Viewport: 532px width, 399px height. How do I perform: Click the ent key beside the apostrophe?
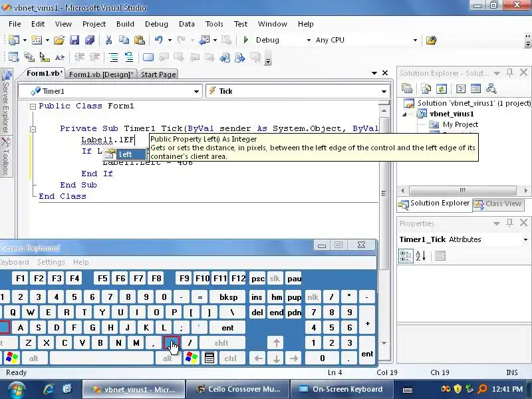[227, 328]
